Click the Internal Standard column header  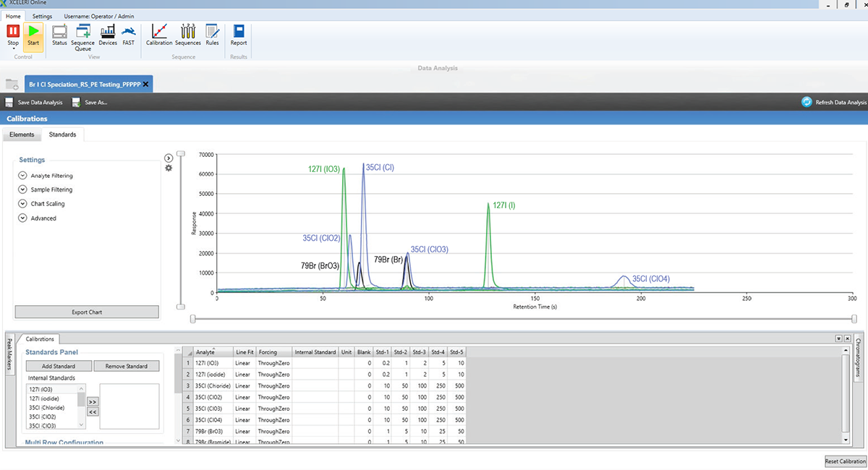pos(315,352)
